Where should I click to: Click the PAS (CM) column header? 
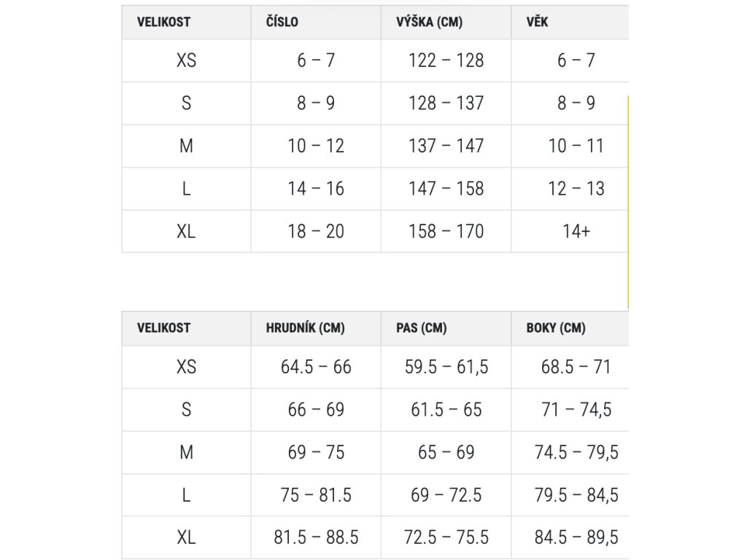click(421, 328)
